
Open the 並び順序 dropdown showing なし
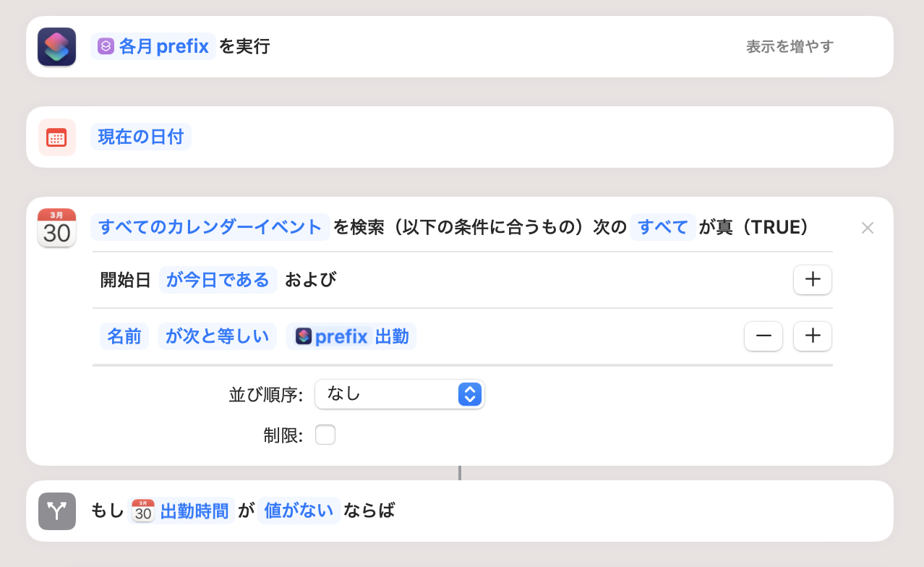point(399,394)
